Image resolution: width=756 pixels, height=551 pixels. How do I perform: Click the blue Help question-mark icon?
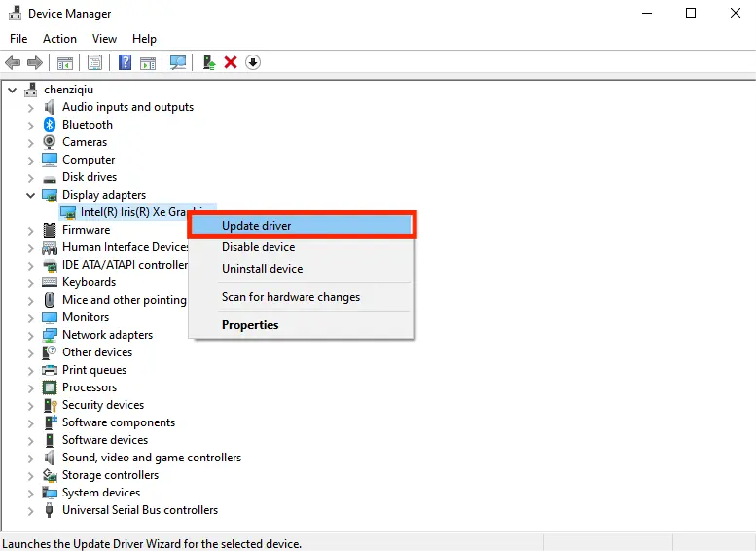coord(125,62)
